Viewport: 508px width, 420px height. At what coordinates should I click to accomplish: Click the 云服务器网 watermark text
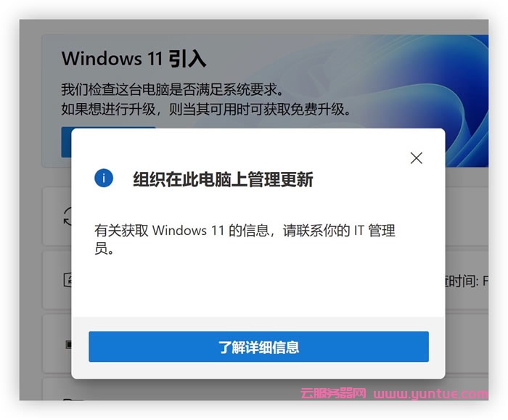(x=333, y=393)
